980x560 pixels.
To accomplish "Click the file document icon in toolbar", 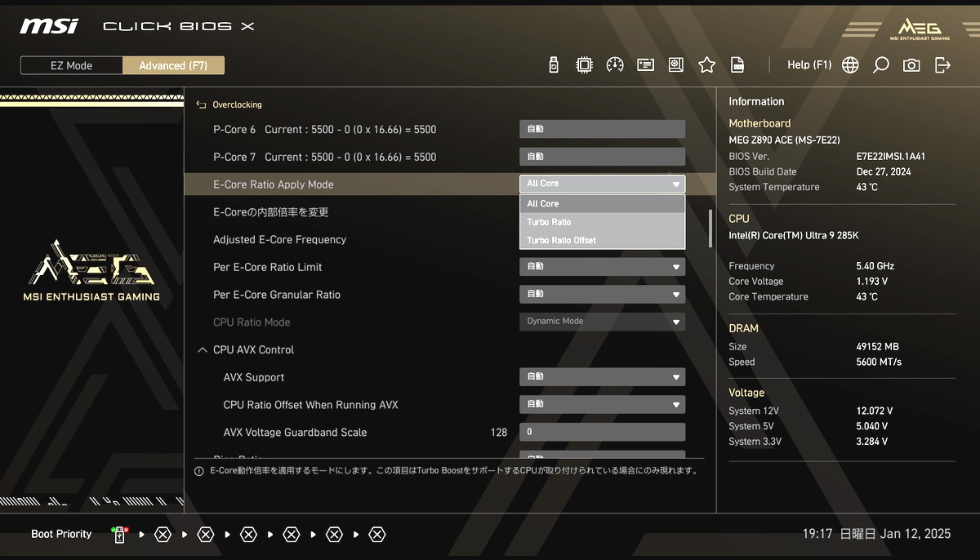I will [737, 65].
